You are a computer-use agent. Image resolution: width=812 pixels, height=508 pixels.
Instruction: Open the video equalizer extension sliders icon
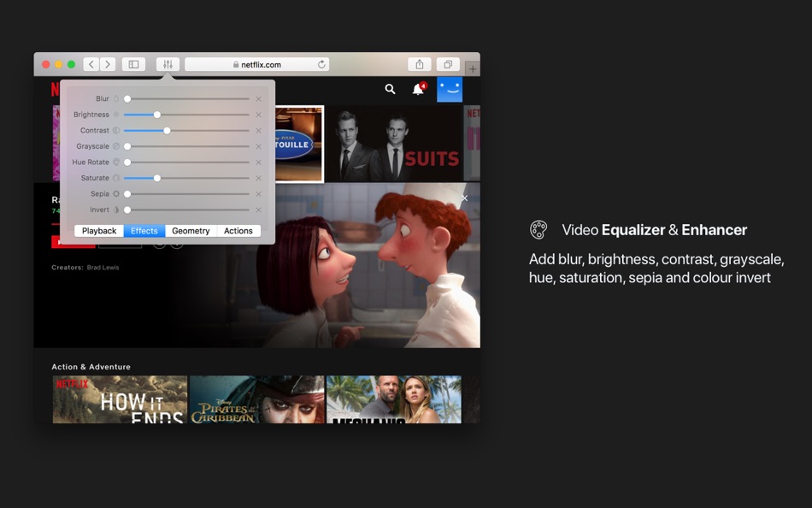168,64
